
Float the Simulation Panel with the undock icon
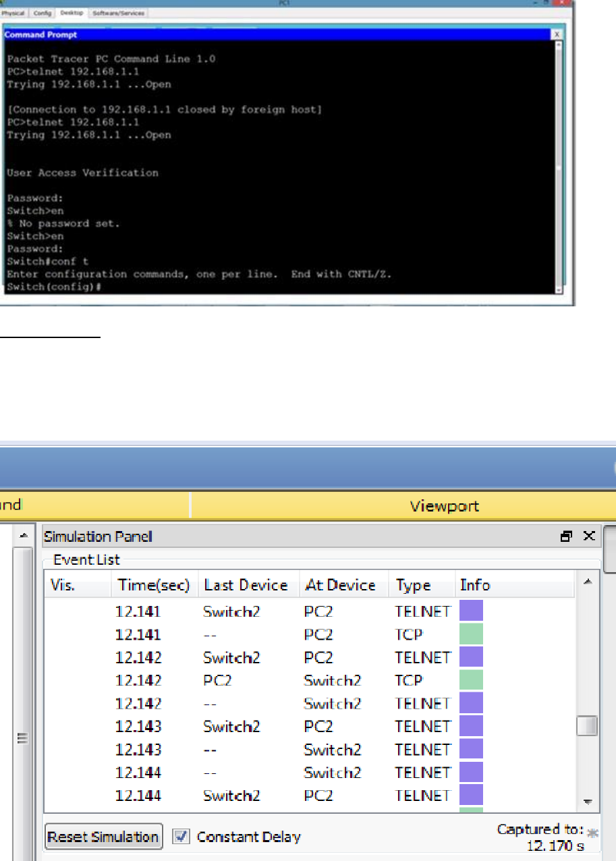[565, 536]
